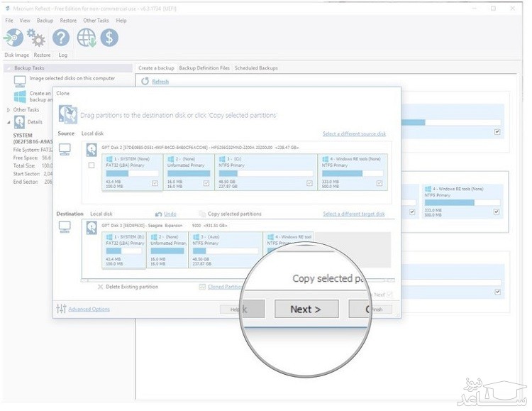Click the dollar sign purchase icon
This screenshot has height=411, width=532.
coord(109,38)
